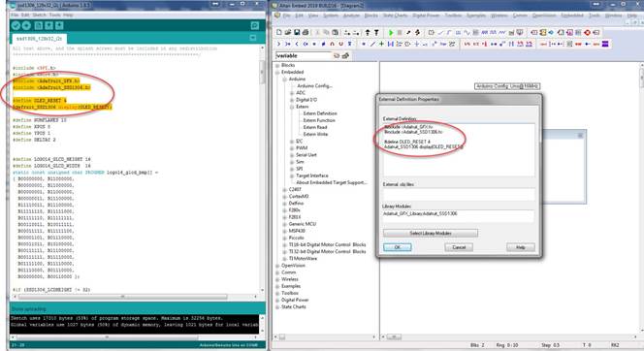Viewport: 644px width, 351px height.
Task: Expand the Generic MCU tree node
Action: (284, 224)
